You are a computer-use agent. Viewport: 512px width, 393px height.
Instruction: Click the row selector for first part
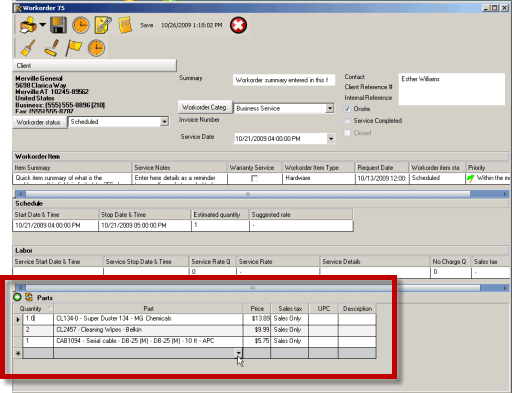pyautogui.click(x=18, y=319)
